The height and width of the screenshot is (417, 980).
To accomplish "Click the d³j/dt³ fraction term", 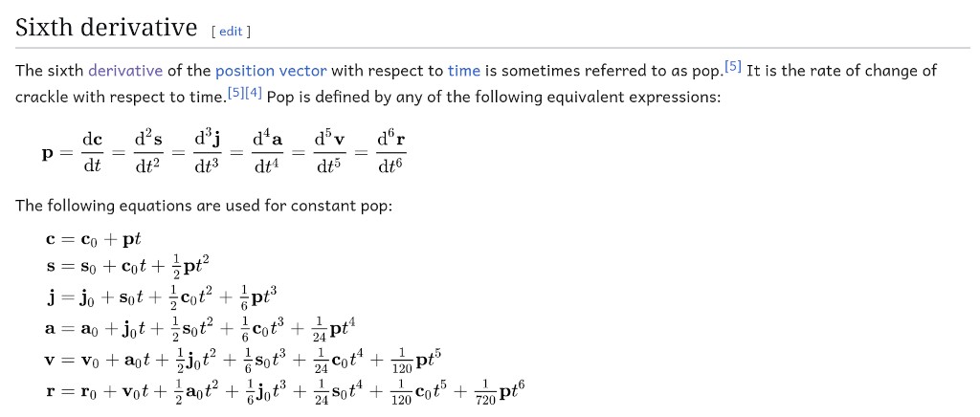I will click(209, 154).
